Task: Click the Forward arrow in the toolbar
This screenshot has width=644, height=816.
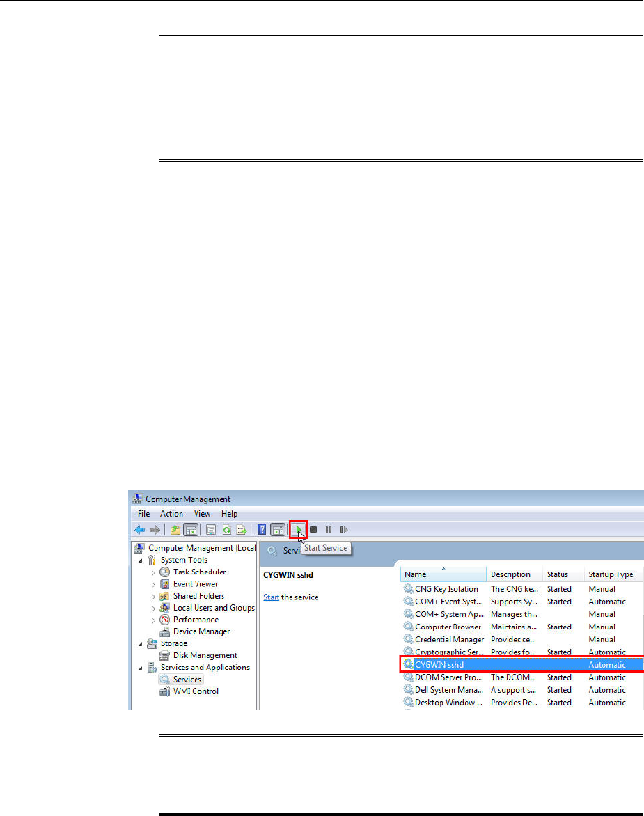Action: tap(155, 530)
